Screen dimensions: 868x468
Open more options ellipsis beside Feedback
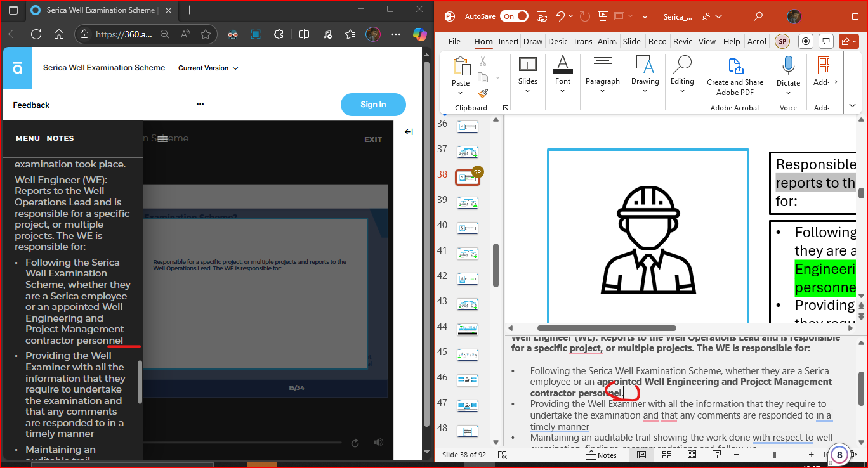pos(200,105)
